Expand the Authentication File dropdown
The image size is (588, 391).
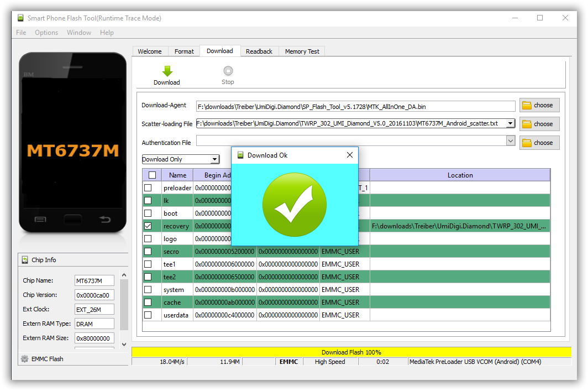pyautogui.click(x=510, y=142)
